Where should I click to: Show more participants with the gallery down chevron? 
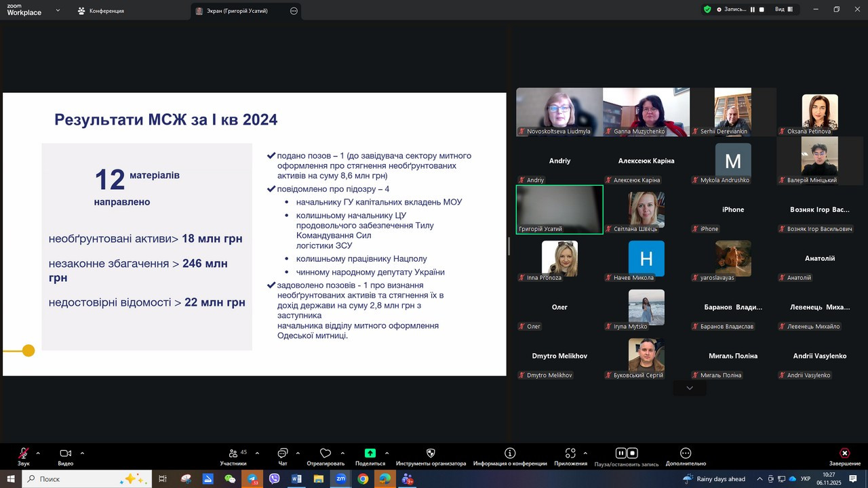pos(690,388)
